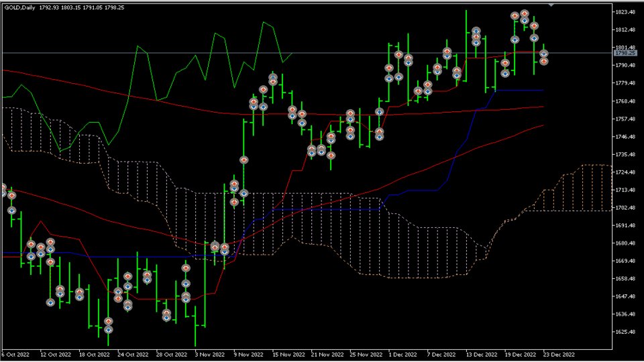Click price axis label 1702.48
Screen dimensions: 644x362
click(x=625, y=208)
